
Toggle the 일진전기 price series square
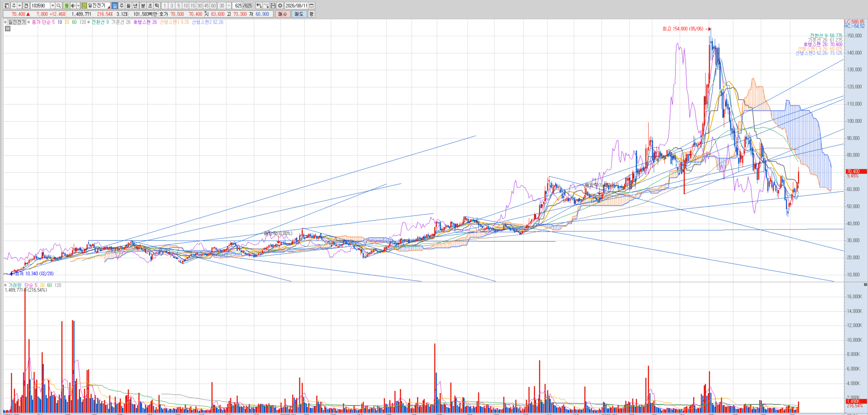[x=5, y=22]
